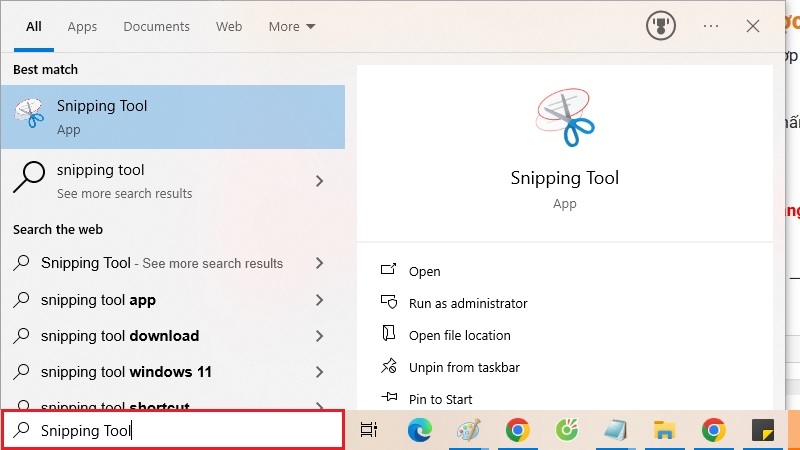Open Snipping Tool best match result
This screenshot has width=800, height=450.
pyautogui.click(x=173, y=117)
